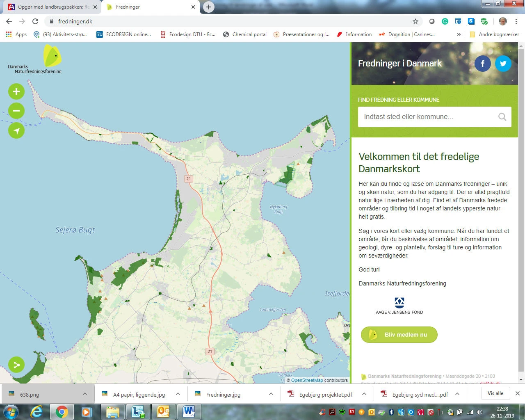Image resolution: width=525 pixels, height=420 pixels.
Task: Bookmark this page with the star icon
Action: 415,21
